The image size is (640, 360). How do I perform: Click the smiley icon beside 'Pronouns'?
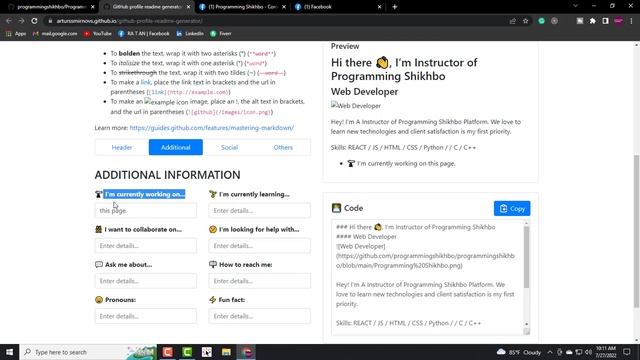point(99,300)
